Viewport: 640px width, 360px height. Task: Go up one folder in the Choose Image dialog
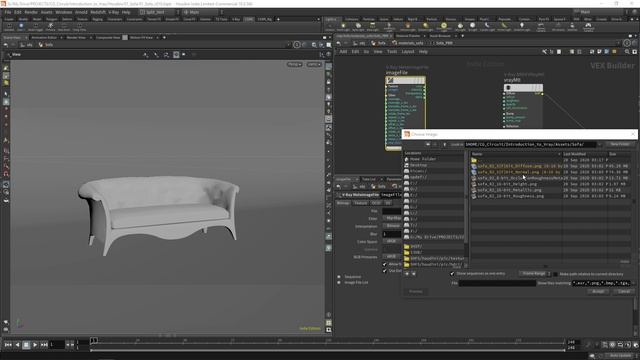(x=444, y=144)
